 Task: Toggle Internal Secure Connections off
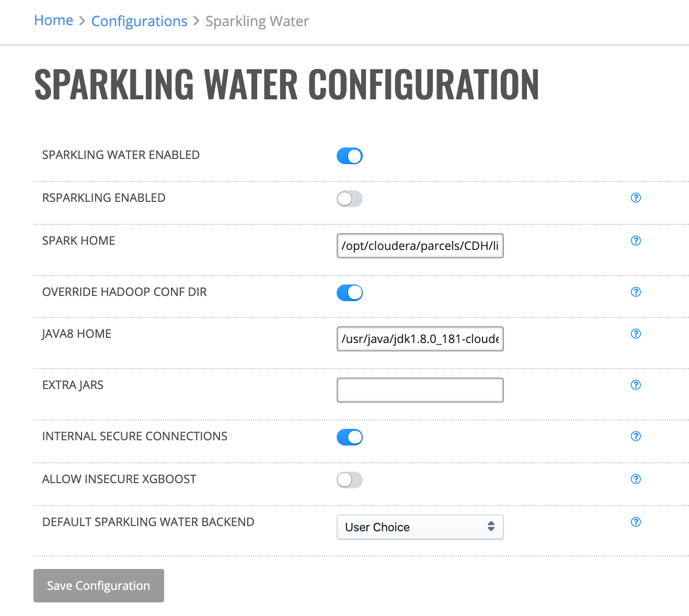coord(350,437)
